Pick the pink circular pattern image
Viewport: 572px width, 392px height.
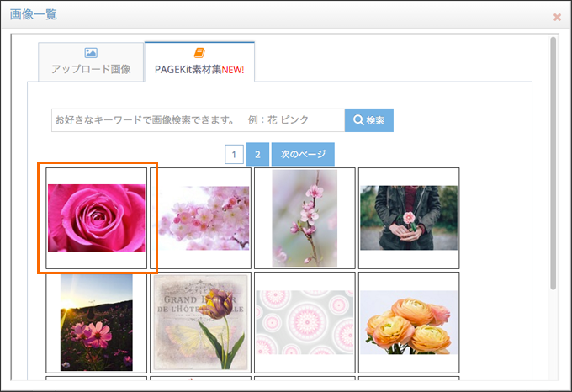[305, 322]
